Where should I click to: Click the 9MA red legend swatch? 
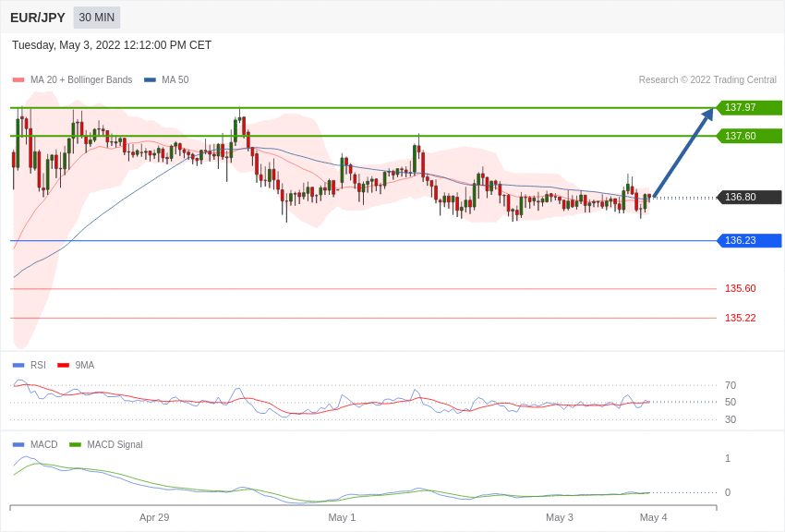point(63,366)
